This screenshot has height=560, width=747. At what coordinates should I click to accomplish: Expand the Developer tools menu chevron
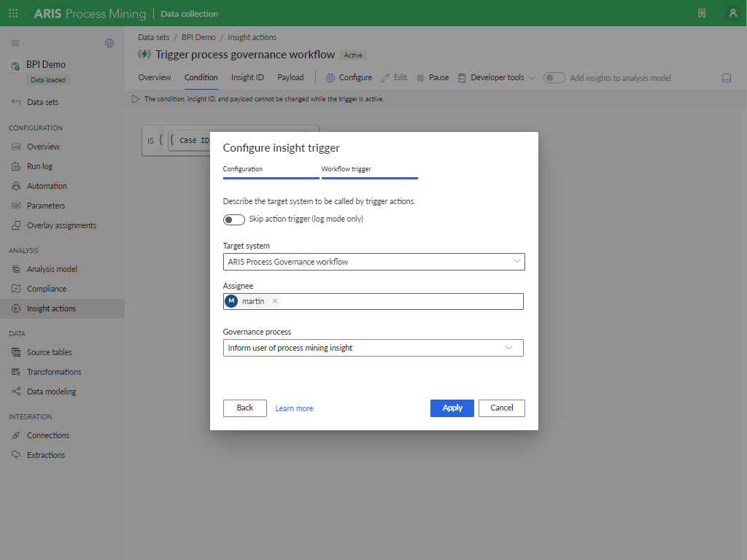click(x=532, y=77)
